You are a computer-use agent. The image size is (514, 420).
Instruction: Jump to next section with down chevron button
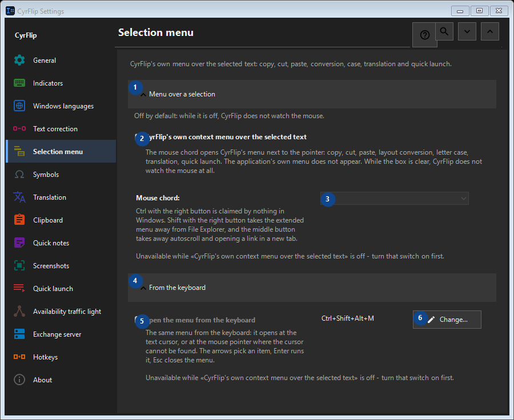[x=467, y=31]
